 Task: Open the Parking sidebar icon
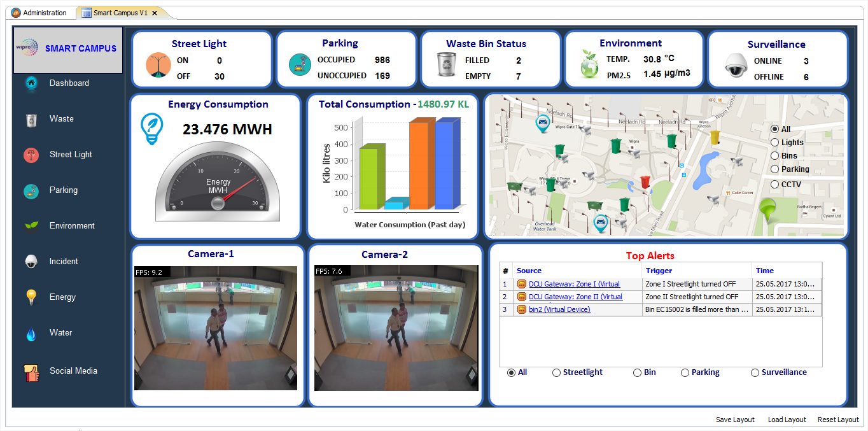pyautogui.click(x=31, y=190)
